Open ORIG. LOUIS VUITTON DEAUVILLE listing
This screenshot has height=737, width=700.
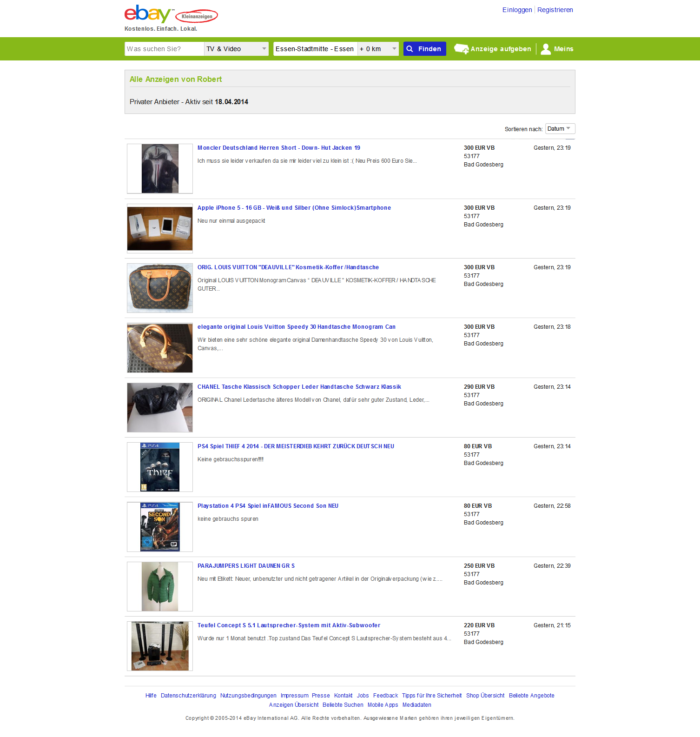tap(288, 267)
